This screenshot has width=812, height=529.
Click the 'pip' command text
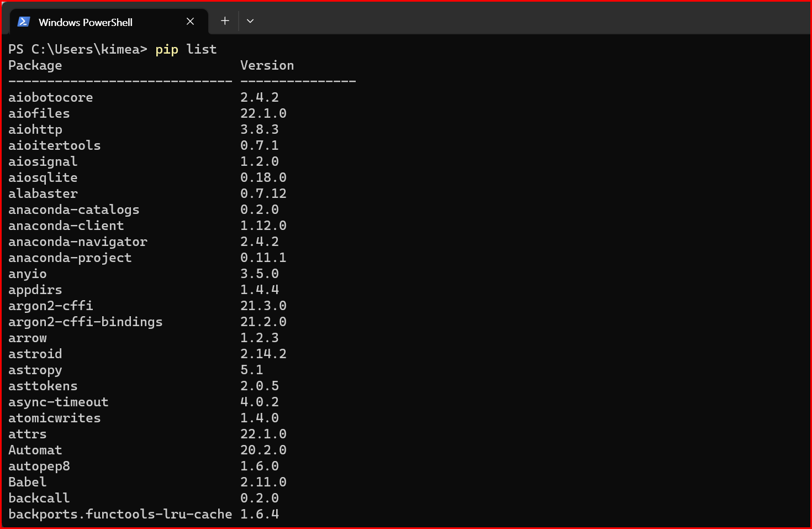(167, 50)
